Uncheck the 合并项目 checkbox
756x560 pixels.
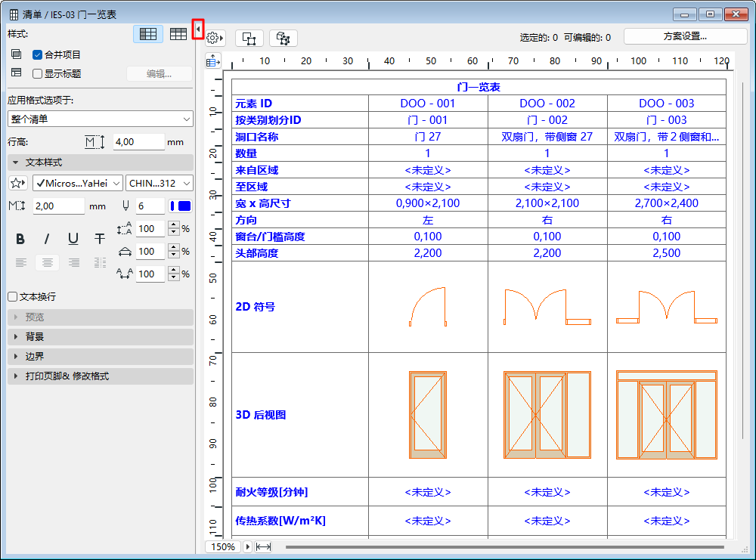click(37, 54)
